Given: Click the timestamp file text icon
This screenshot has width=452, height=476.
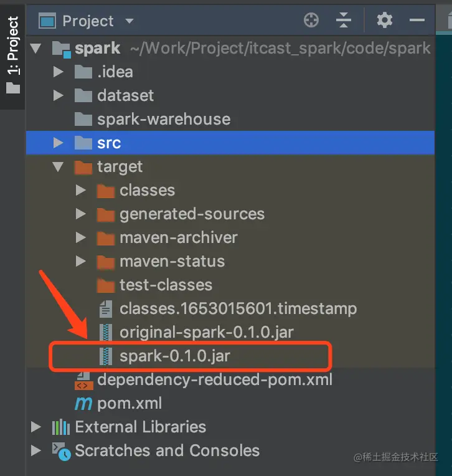Looking at the screenshot, I should point(106,309).
